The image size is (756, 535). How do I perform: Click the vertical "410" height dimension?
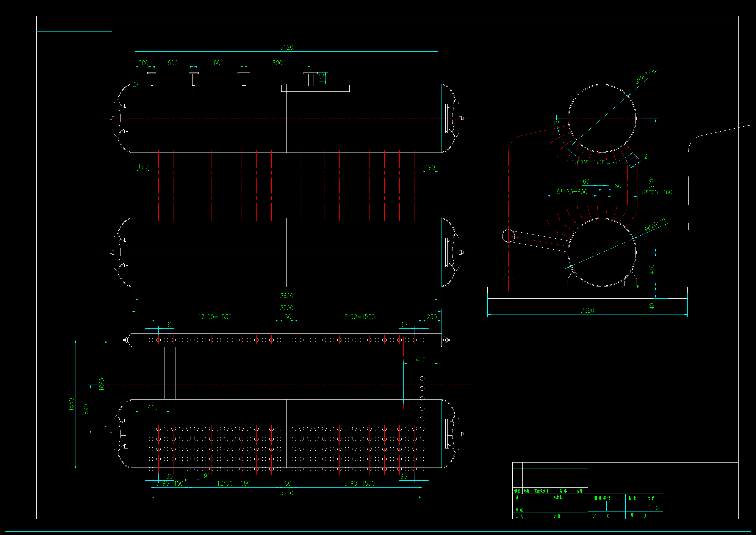652,269
